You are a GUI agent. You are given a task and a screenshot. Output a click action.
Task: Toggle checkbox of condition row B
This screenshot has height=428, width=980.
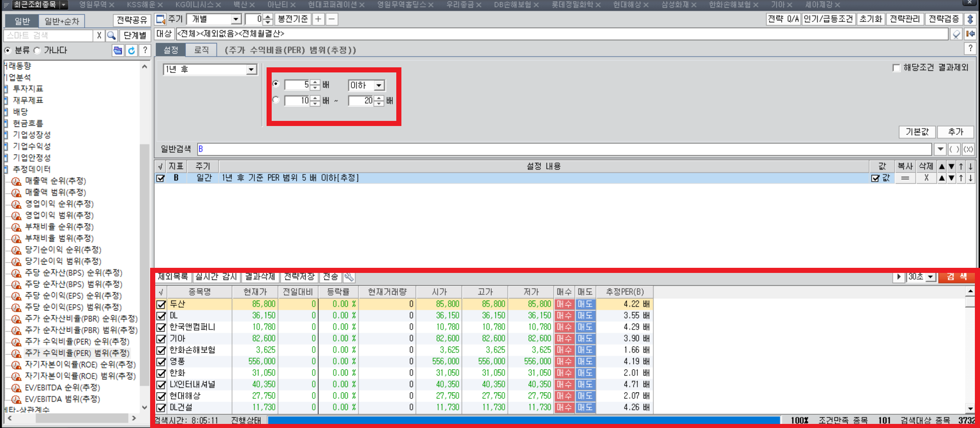coord(160,178)
